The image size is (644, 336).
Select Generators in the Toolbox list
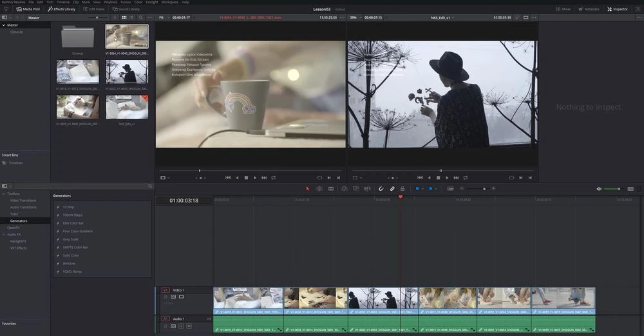[19, 221]
